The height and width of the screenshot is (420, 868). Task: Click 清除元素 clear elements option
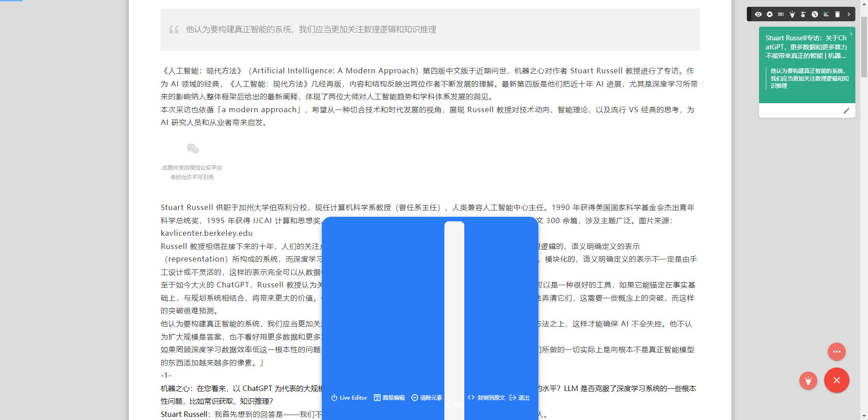[427, 398]
